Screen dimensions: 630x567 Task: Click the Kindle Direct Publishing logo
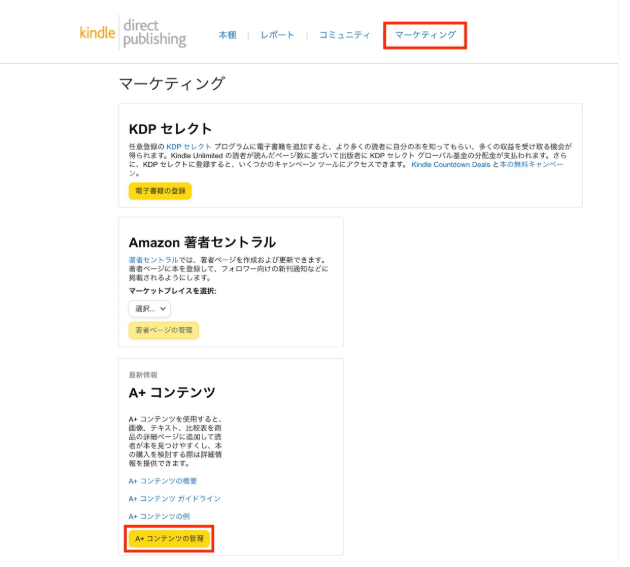133,33
